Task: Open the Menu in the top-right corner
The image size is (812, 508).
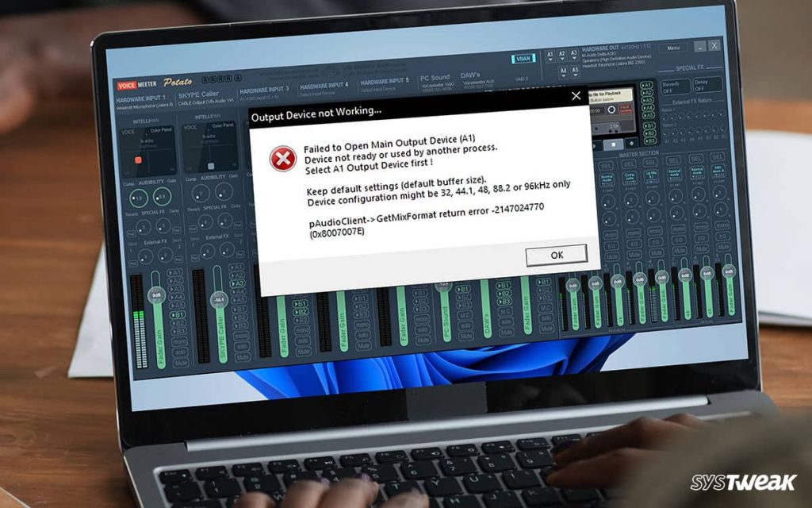Action: click(673, 48)
